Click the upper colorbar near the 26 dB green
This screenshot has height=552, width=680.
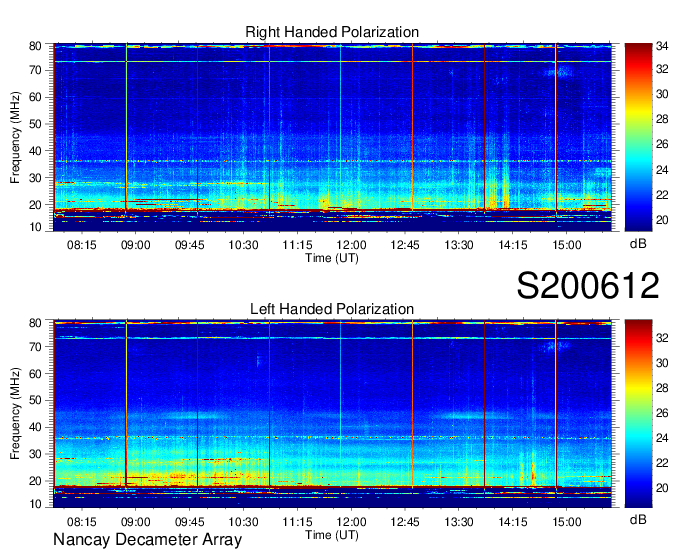pos(638,144)
